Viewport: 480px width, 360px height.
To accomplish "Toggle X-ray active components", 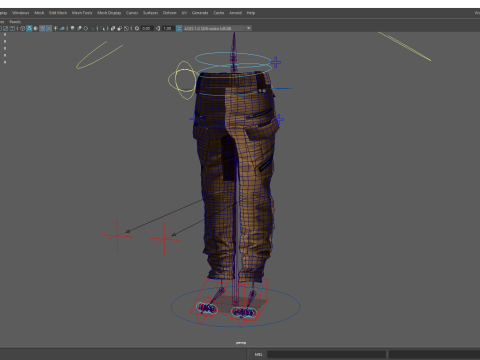I will pos(120,28).
